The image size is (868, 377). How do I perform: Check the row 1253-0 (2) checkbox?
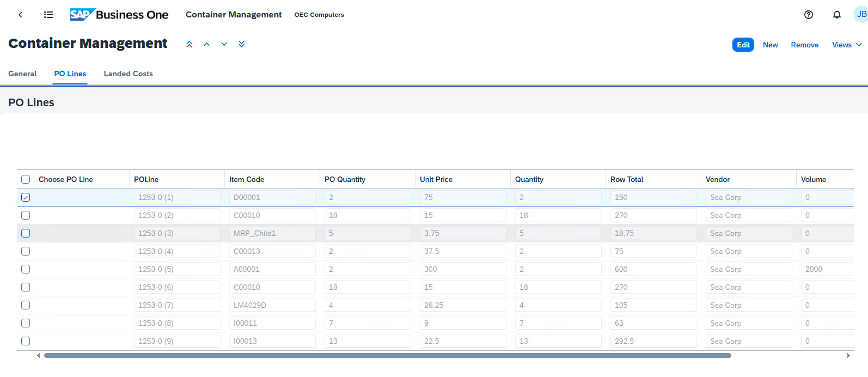point(26,215)
